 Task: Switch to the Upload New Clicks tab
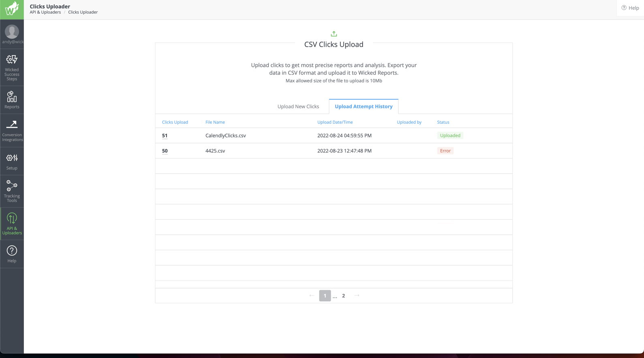(298, 106)
